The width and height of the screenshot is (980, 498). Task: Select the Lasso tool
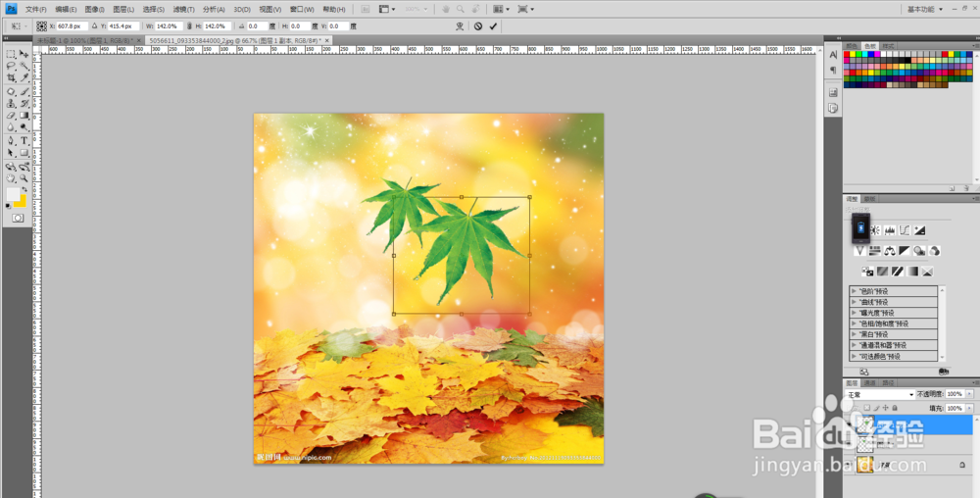point(10,66)
